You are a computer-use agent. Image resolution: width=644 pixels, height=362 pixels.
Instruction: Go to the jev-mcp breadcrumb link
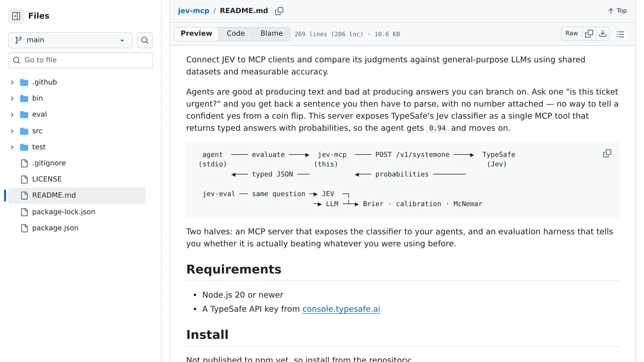tap(193, 11)
